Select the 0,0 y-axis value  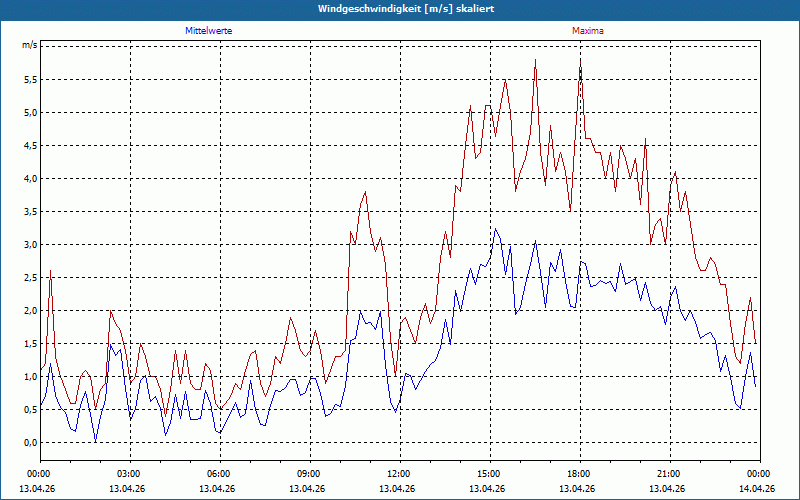(31, 443)
